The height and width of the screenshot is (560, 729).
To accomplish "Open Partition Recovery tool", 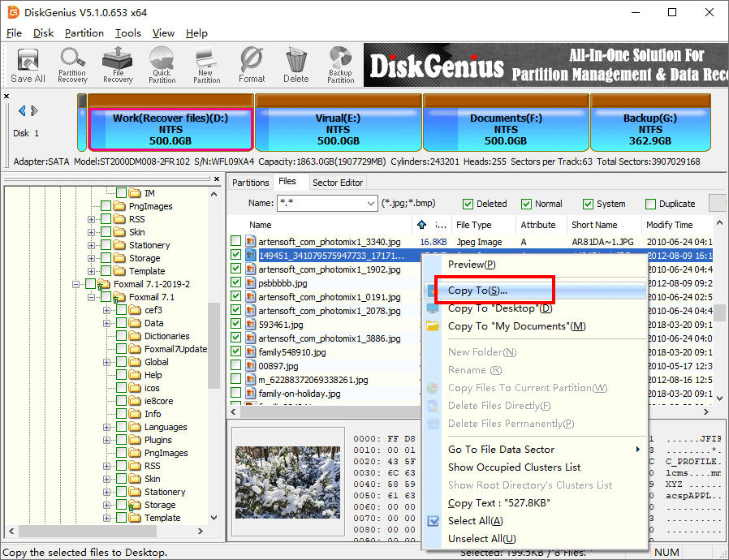I will coord(72,66).
